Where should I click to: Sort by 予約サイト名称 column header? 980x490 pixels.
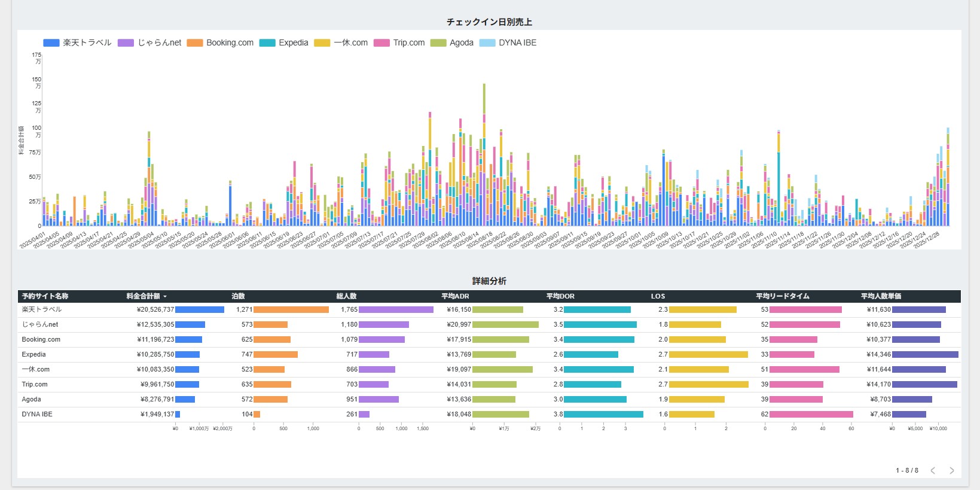(45, 296)
